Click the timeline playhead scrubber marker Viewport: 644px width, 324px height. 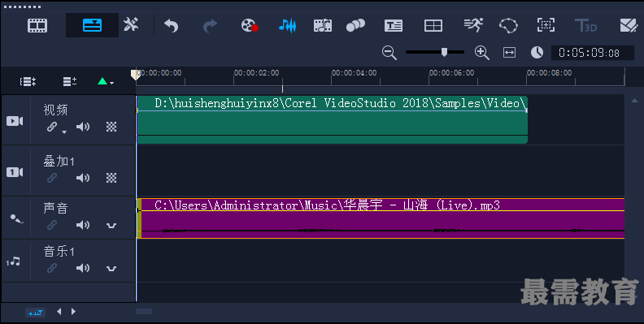(x=136, y=75)
